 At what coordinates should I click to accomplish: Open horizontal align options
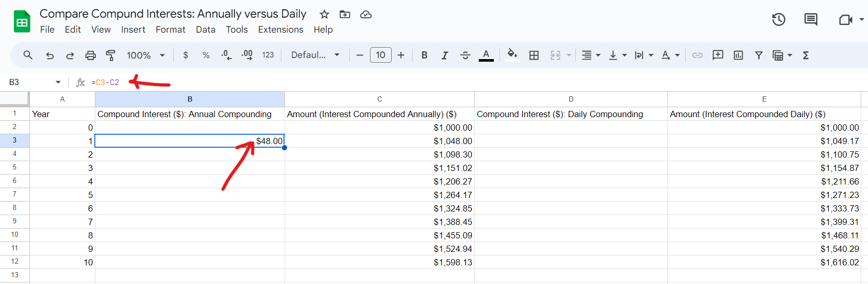(x=591, y=55)
